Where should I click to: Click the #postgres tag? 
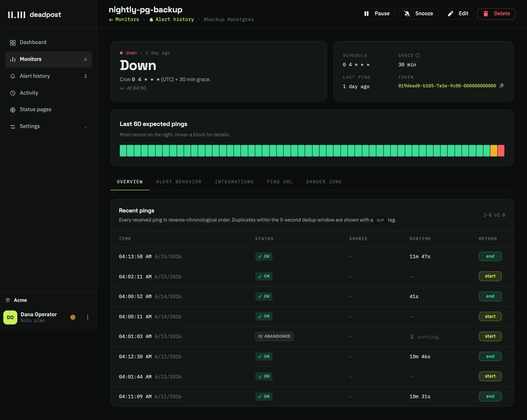point(240,19)
